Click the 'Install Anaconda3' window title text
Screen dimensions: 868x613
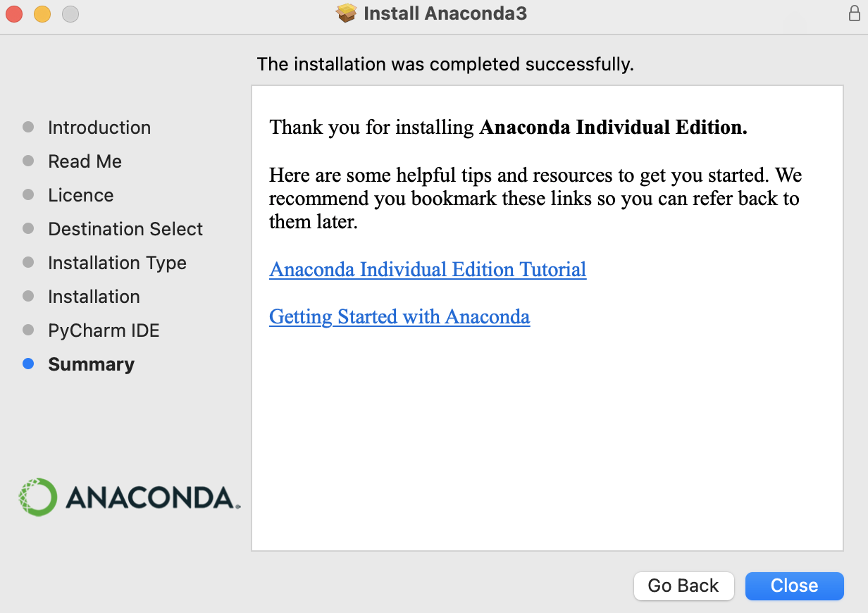tap(445, 13)
